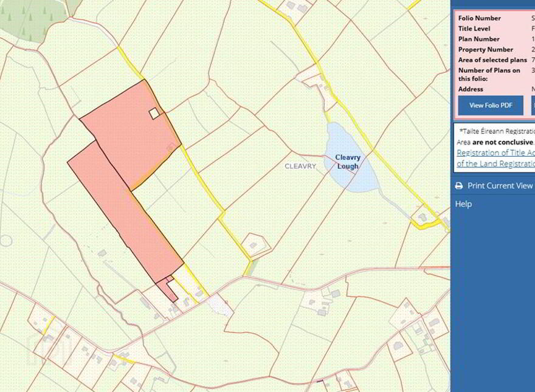Image resolution: width=535 pixels, height=392 pixels.
Task: Click the building icon in pentagon-shaped plot
Action: [x=254, y=245]
